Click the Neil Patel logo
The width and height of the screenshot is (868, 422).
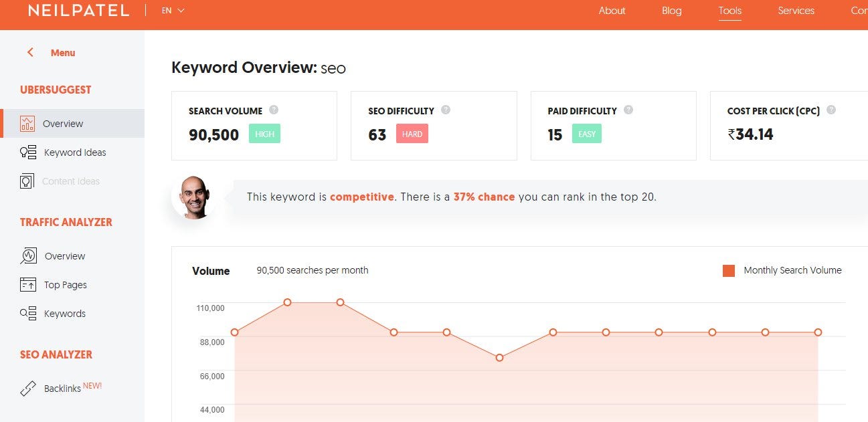(78, 11)
